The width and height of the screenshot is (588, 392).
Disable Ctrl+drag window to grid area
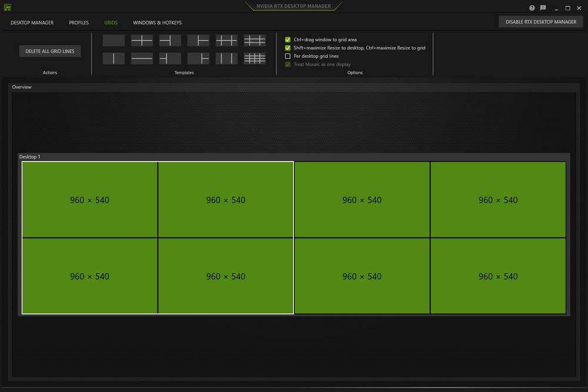coord(288,39)
